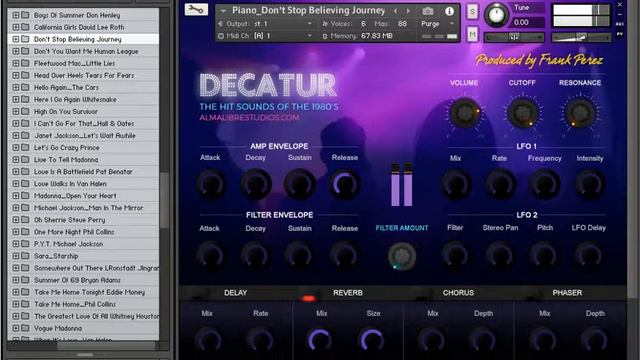Select One More Night Phil Collins
This screenshot has width=640, height=360.
tap(83, 232)
